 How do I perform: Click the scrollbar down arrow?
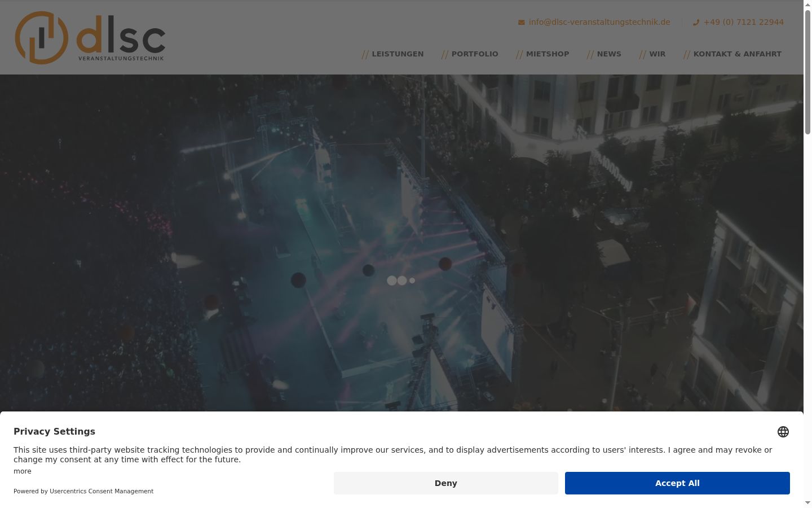click(x=807, y=503)
